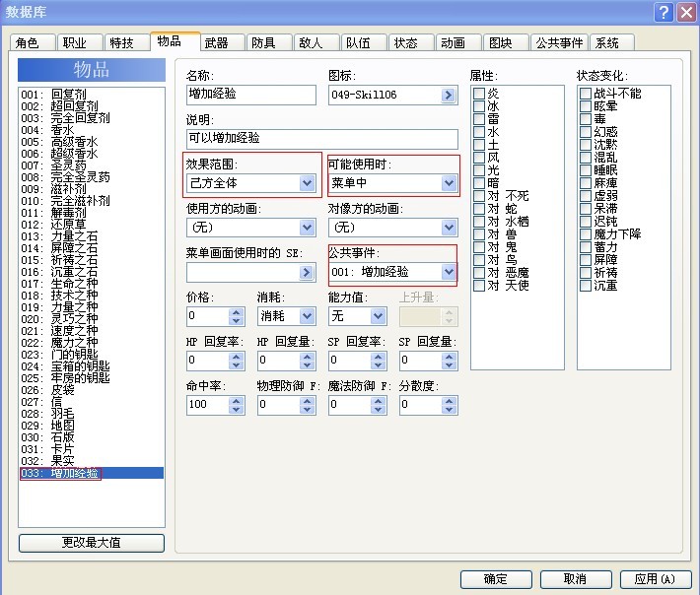Image resolution: width=700 pixels, height=595 pixels.
Task: Click the 应用(A) button
Action: point(656,579)
